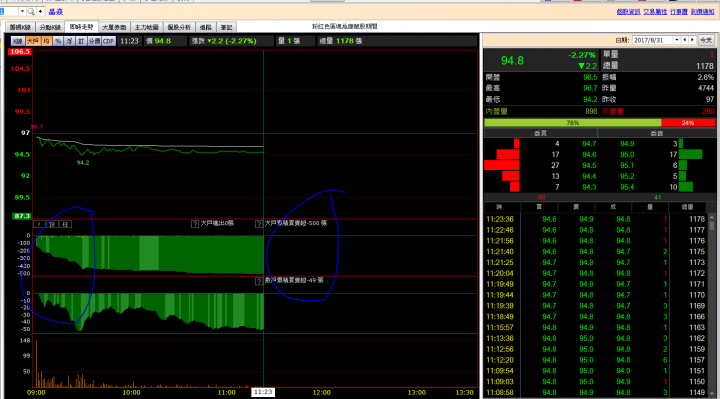
Task: Switch to the 即時走勢 tab
Action: coord(82,27)
